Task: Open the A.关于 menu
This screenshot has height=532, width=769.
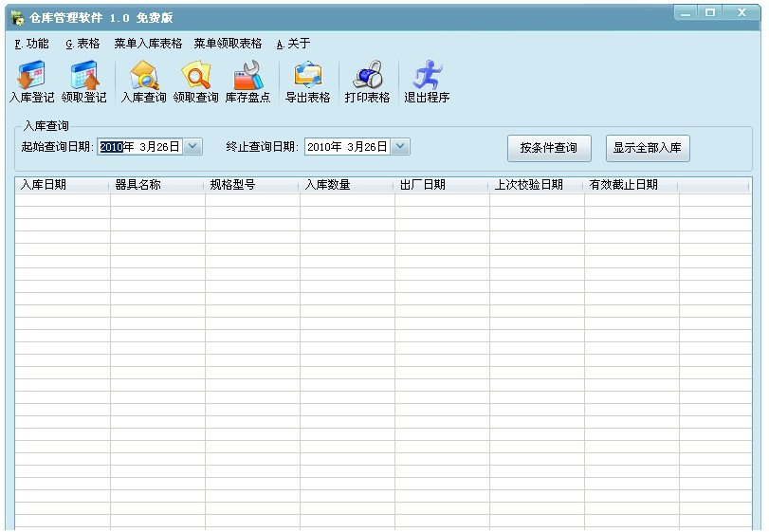Action: [293, 44]
